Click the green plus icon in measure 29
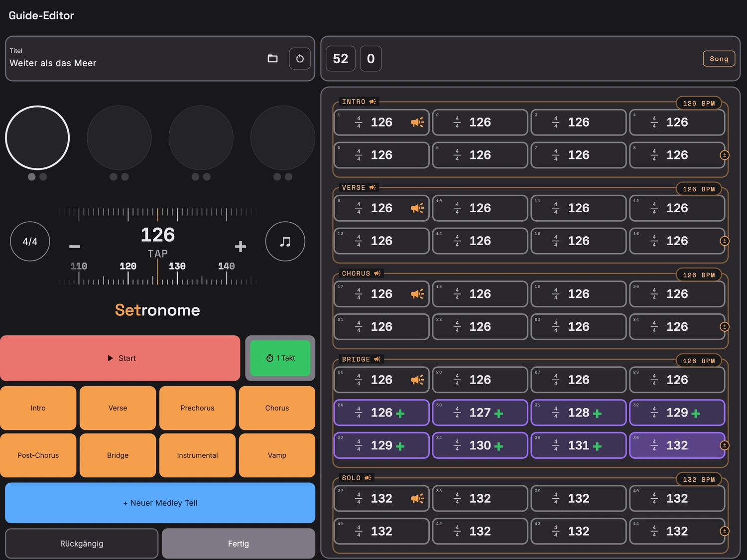 [400, 413]
